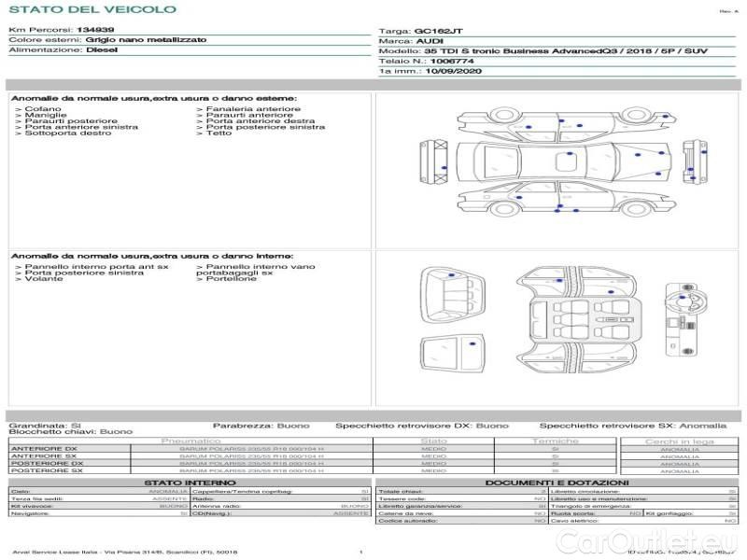747x560 pixels.
Task: Click the first registration date 10/09/2020
Action: [x=454, y=72]
